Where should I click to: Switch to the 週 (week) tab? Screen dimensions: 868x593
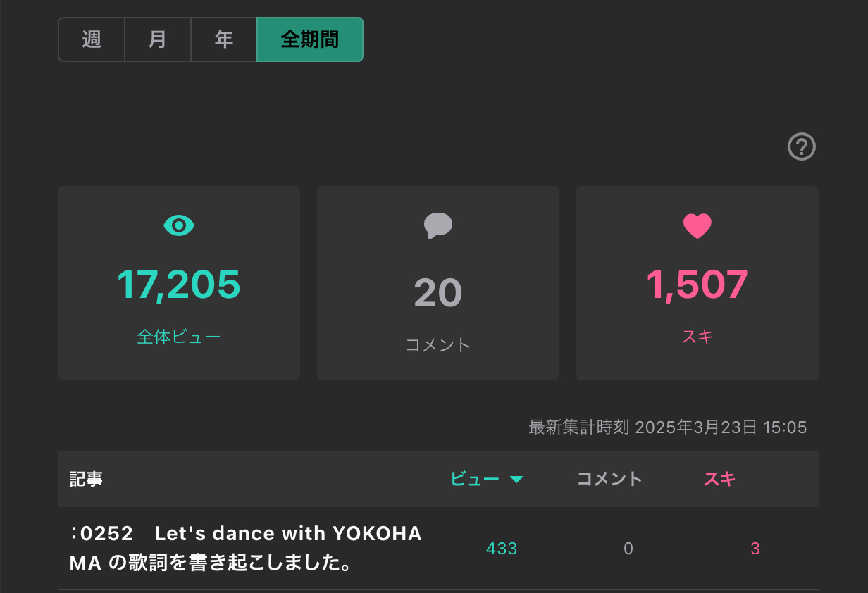point(92,39)
